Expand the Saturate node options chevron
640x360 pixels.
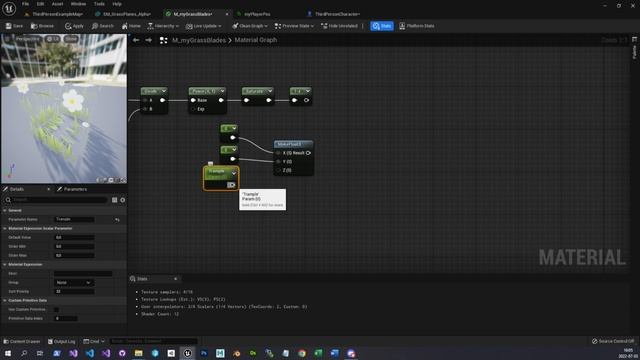270,91
